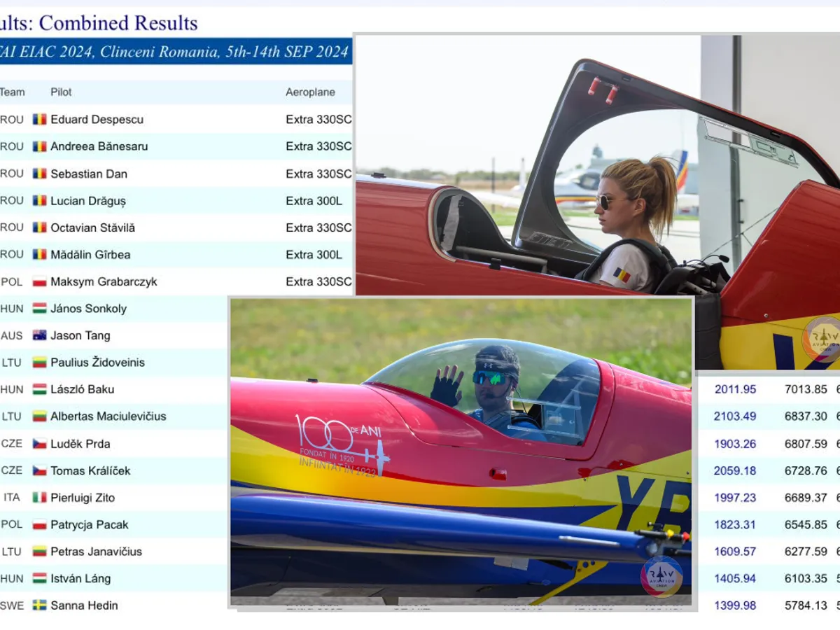This screenshot has height=630, width=840.
Task: Open pilot Andreea Bănesaru's name
Action: coord(99,147)
